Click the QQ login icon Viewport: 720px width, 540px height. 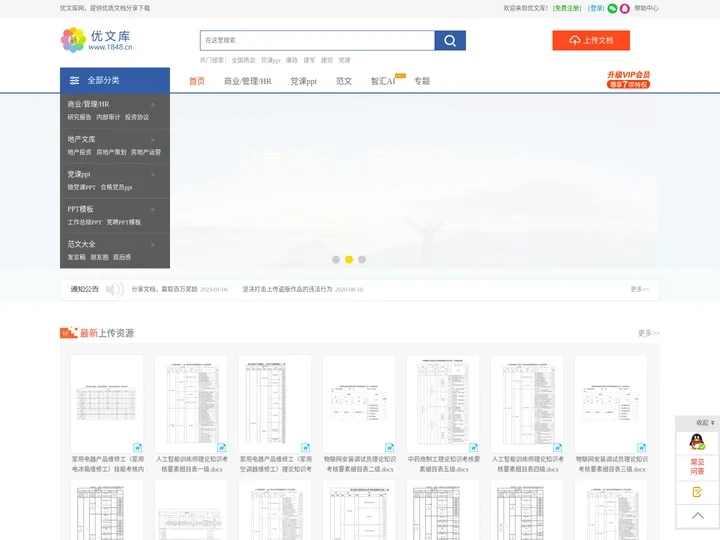624,8
